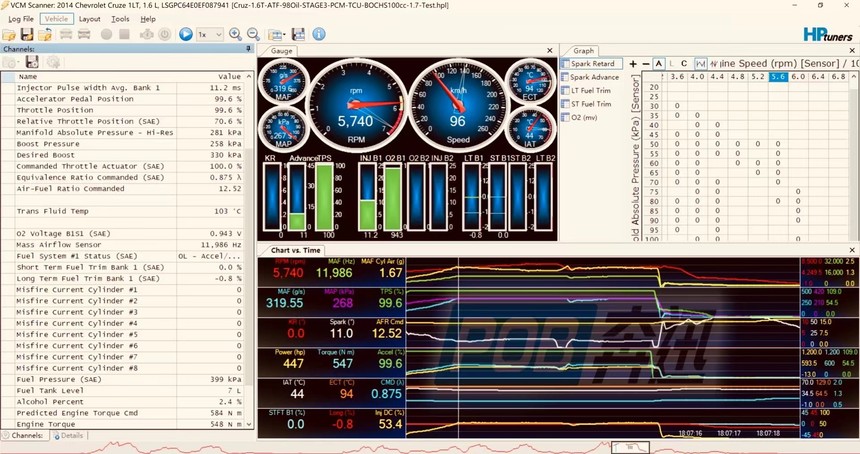Click the RPM value 5,740 in chart legend

click(x=288, y=273)
